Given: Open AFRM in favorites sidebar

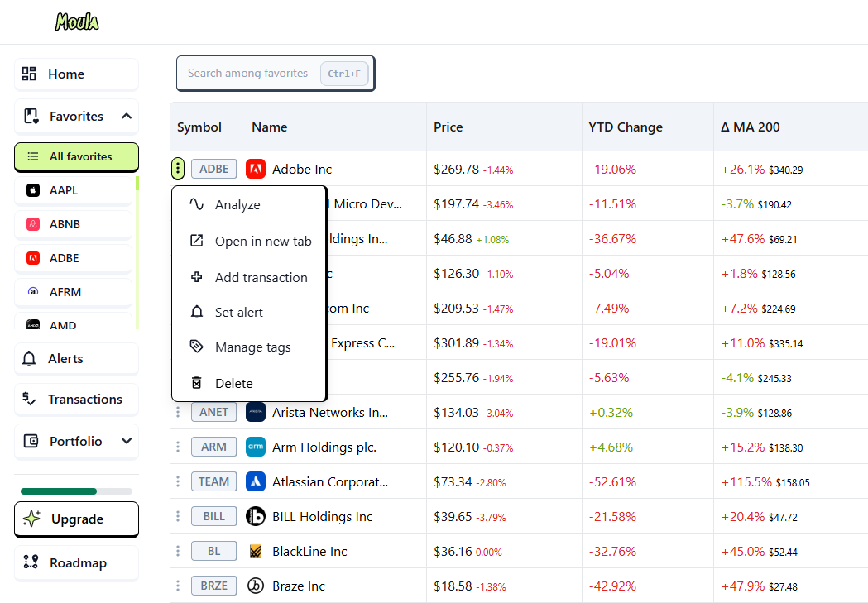Looking at the screenshot, I should coord(73,291).
